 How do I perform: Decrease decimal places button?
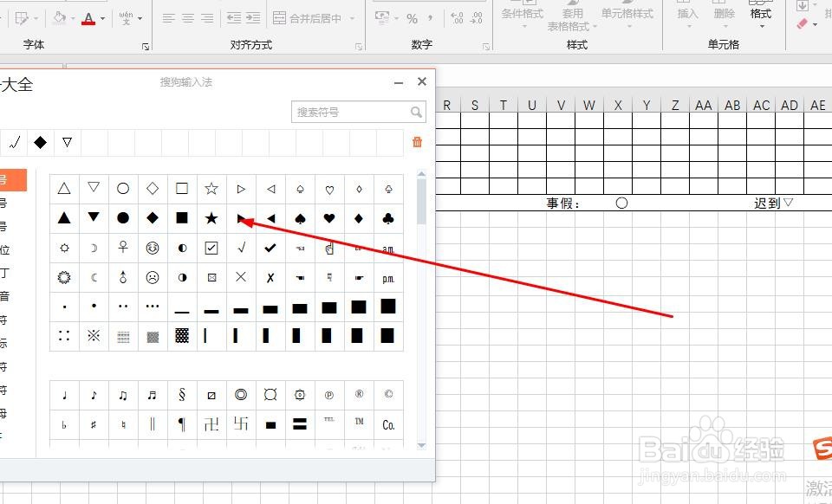point(477,18)
